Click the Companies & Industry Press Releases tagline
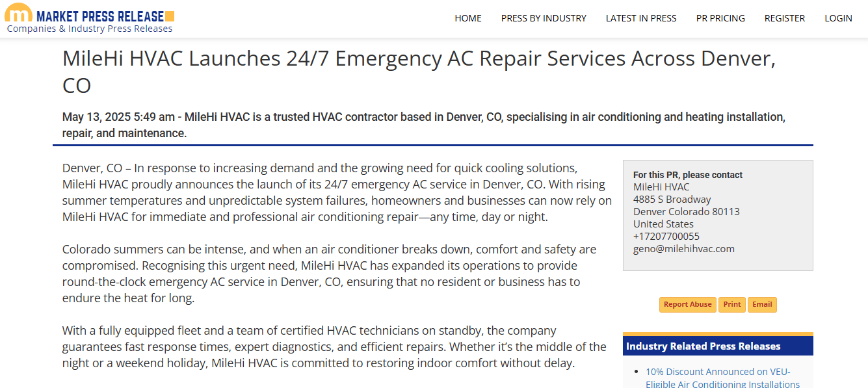The image size is (868, 388). click(90, 29)
